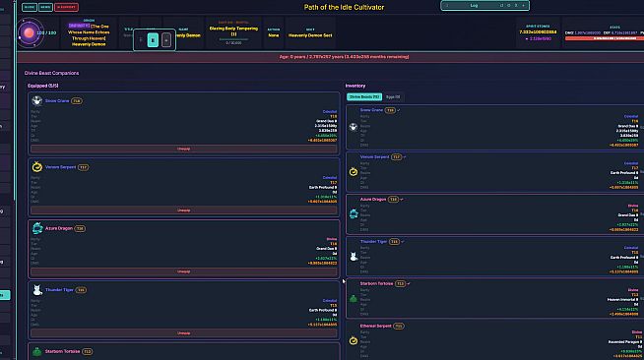Click the T18 tier badge on equipped Snow Crane
This screenshot has width=644, height=360.
click(x=77, y=101)
